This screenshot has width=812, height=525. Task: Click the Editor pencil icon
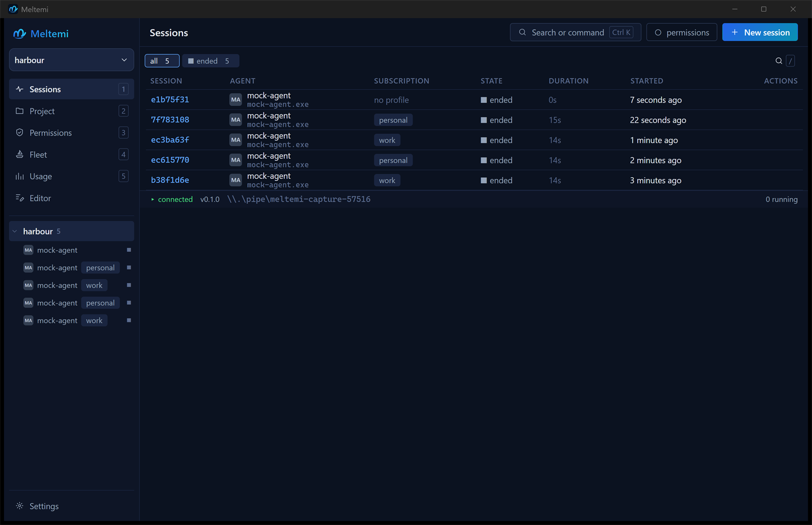(x=20, y=198)
